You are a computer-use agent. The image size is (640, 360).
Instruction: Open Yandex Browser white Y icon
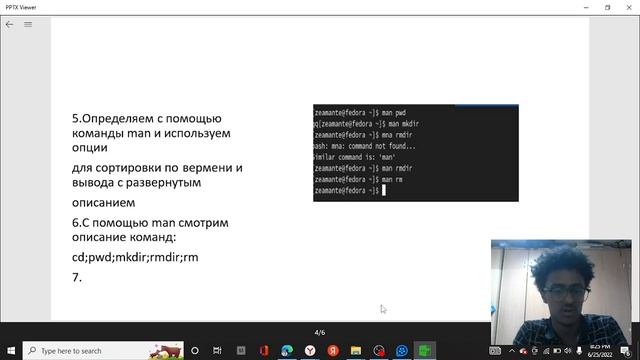310,351
